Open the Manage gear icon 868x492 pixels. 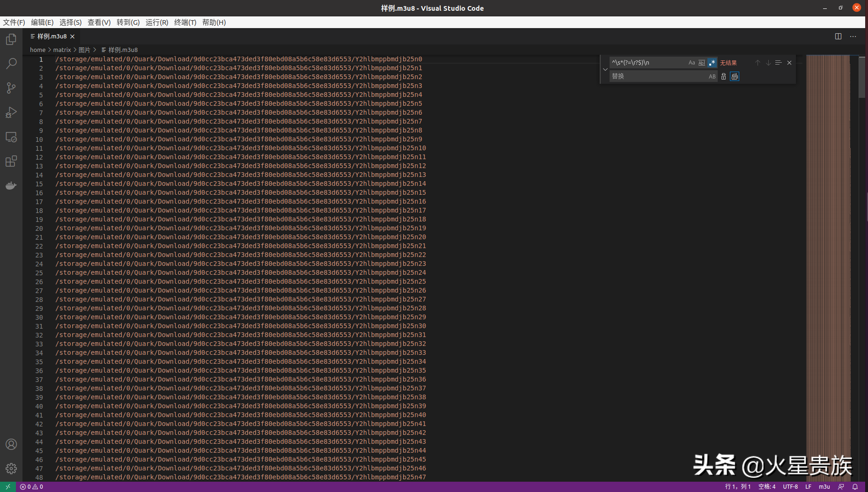click(x=11, y=469)
